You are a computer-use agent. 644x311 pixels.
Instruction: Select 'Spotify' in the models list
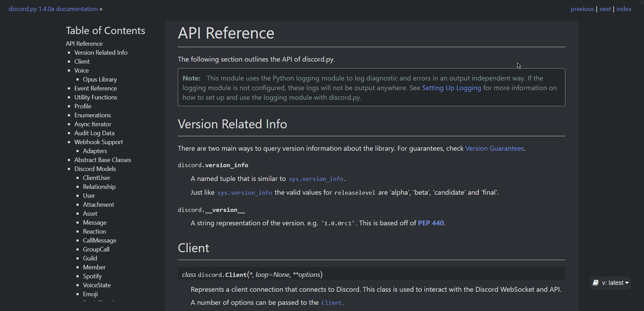pos(92,276)
